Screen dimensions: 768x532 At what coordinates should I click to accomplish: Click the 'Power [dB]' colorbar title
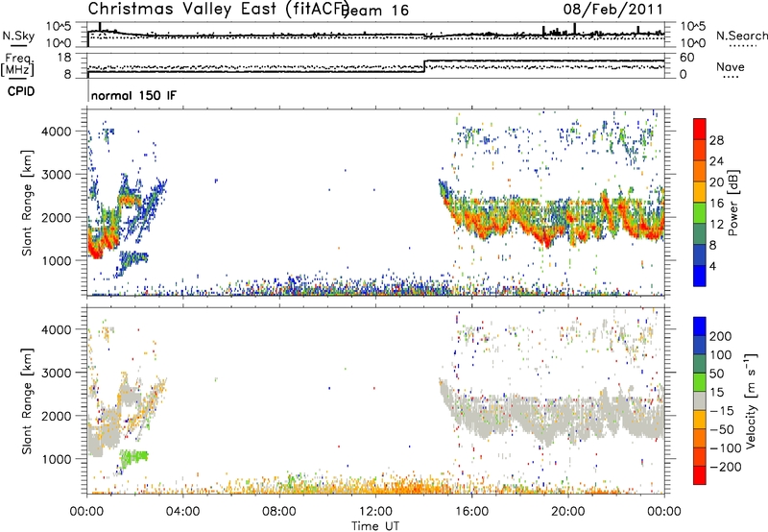(733, 203)
